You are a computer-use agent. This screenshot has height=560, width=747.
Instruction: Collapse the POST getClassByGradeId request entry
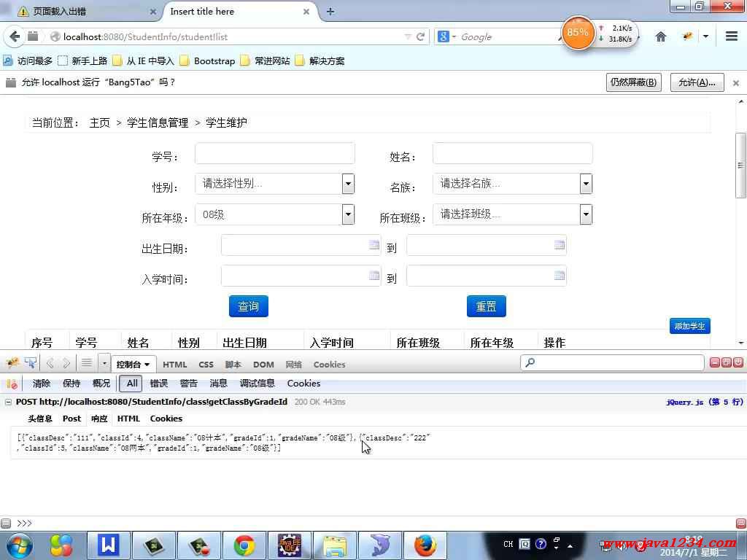click(x=9, y=402)
